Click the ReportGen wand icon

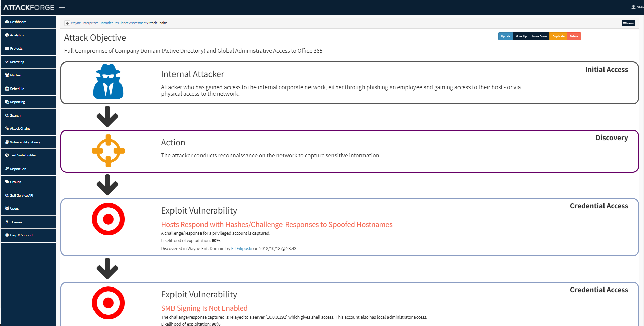click(7, 169)
